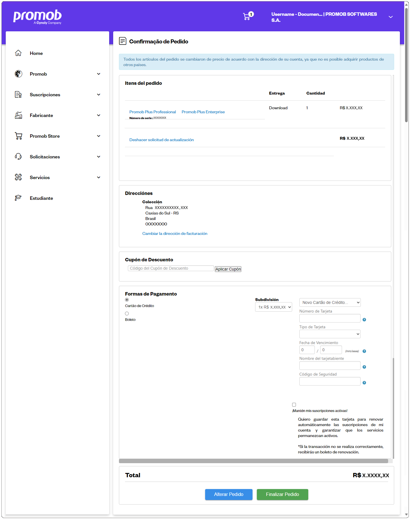This screenshot has height=527, width=420.
Task: Click help icon next to Nombre del tarjetabiente
Action: click(x=364, y=367)
